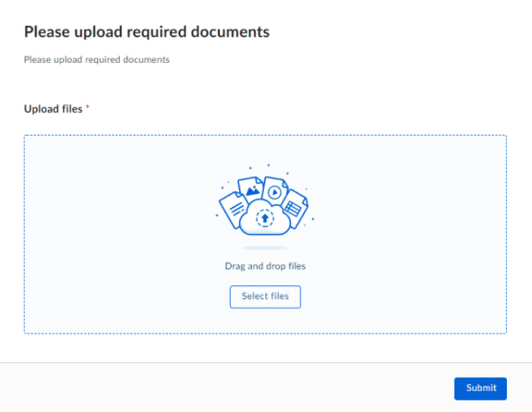Click the play circle on the video file
Viewport: 532px width, 412px height.
(x=274, y=192)
